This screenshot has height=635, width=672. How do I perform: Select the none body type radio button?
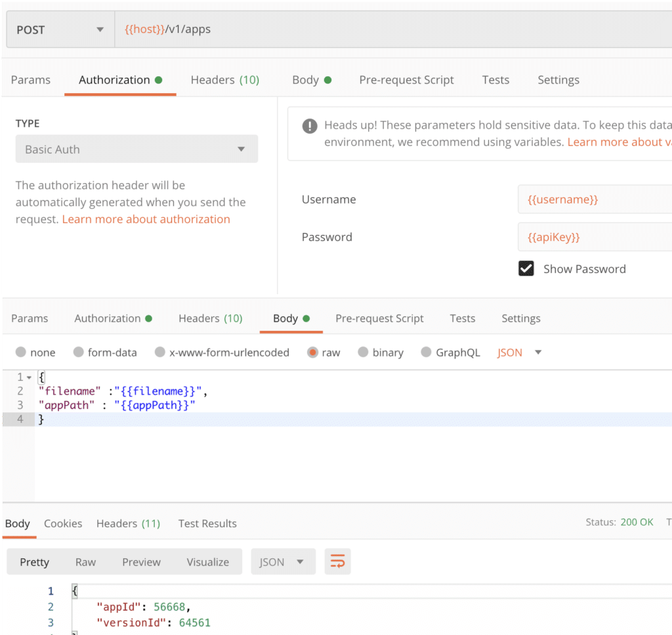[20, 352]
